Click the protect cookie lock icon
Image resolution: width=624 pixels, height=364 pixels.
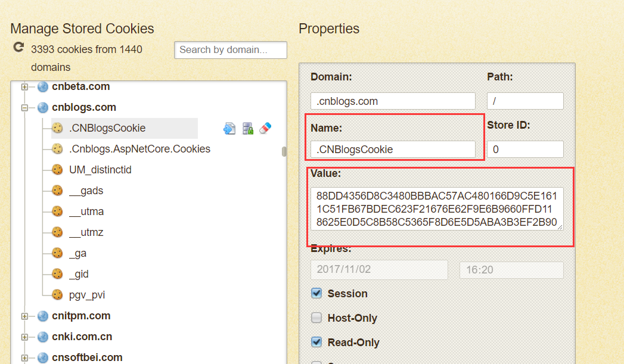(247, 129)
